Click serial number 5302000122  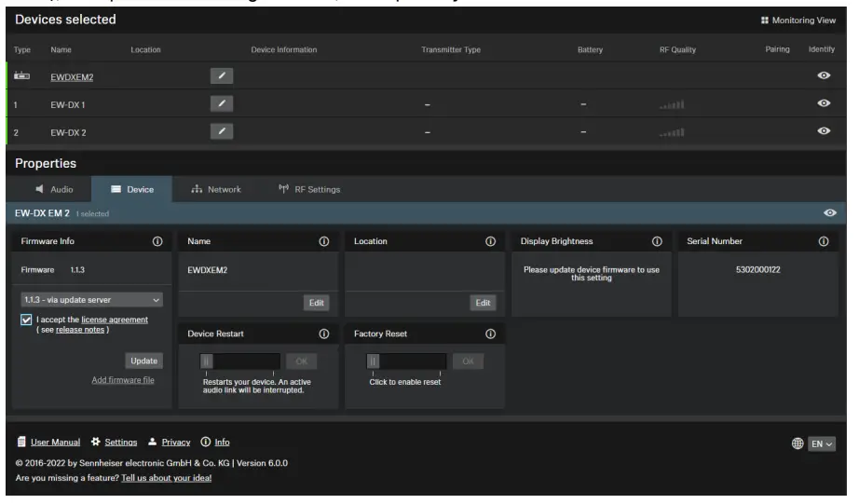click(x=758, y=270)
